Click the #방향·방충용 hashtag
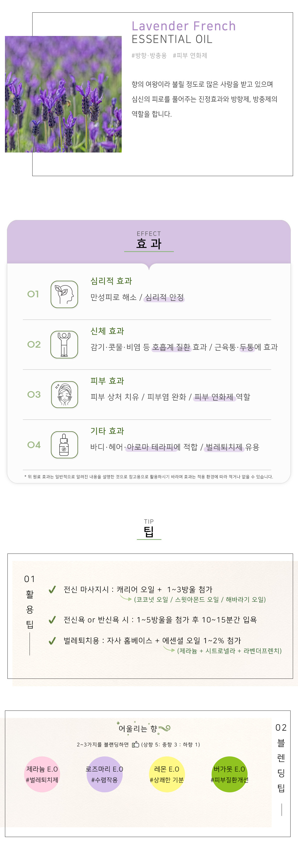Viewport: 298px width, 868px height. pos(149,56)
